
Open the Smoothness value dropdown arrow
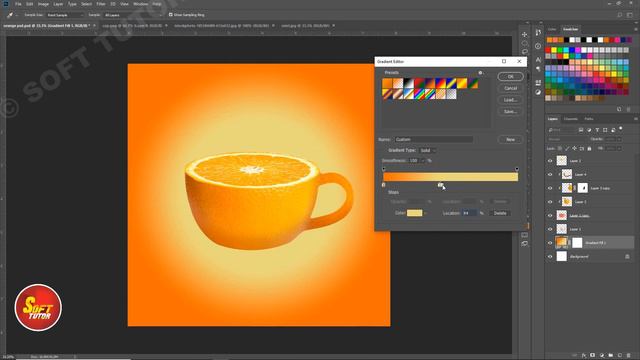(423, 161)
